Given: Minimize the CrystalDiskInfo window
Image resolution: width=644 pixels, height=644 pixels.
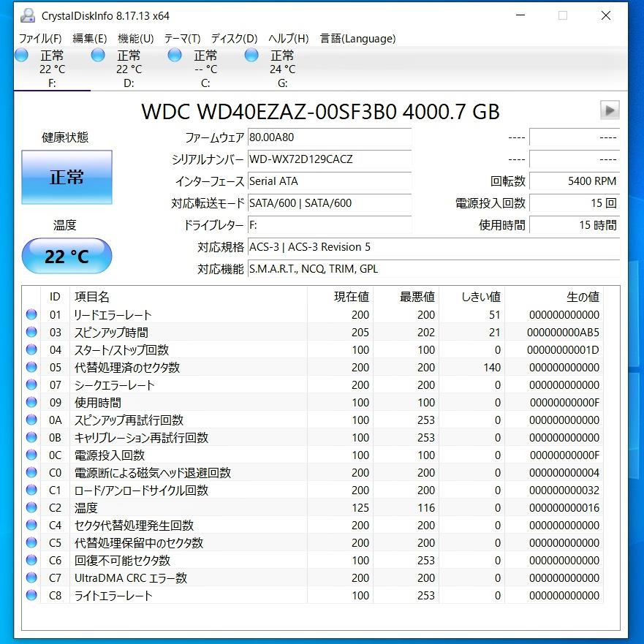Looking at the screenshot, I should [520, 15].
